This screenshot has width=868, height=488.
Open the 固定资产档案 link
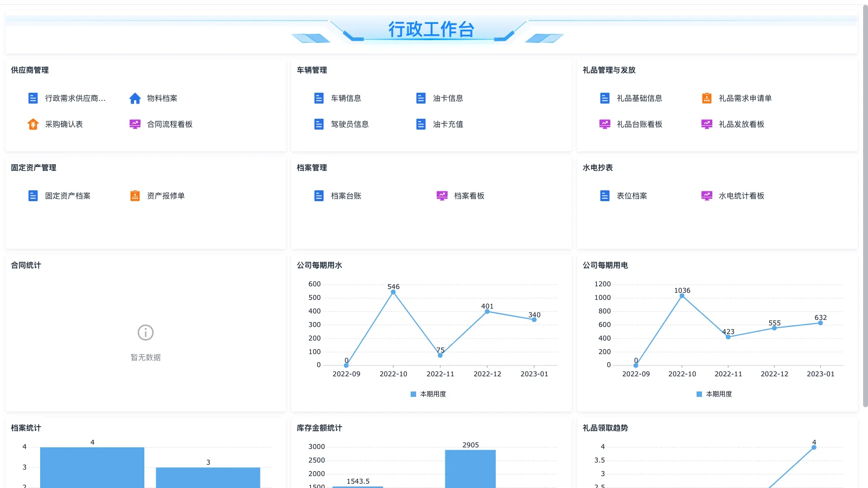(x=68, y=196)
